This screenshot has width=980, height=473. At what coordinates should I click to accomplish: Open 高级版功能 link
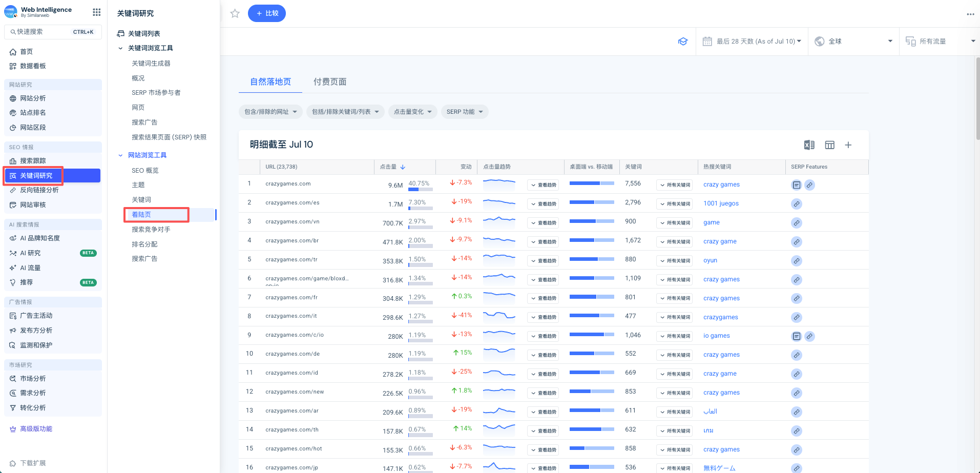(31, 429)
